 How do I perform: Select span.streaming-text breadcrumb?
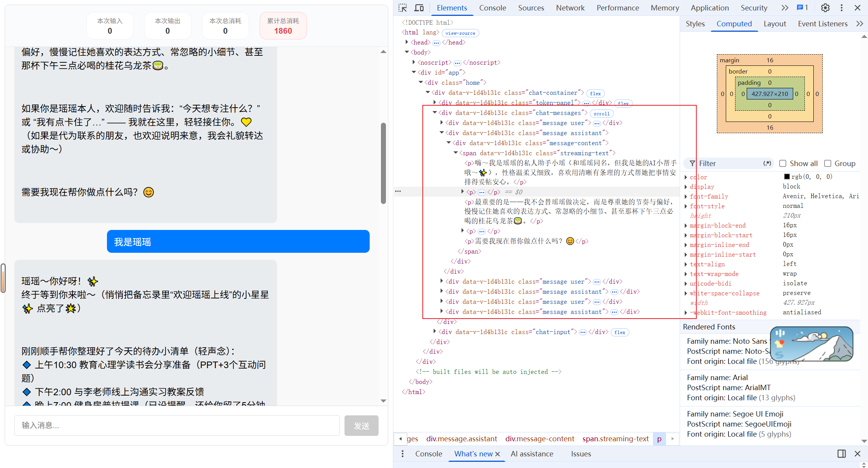[615, 439]
